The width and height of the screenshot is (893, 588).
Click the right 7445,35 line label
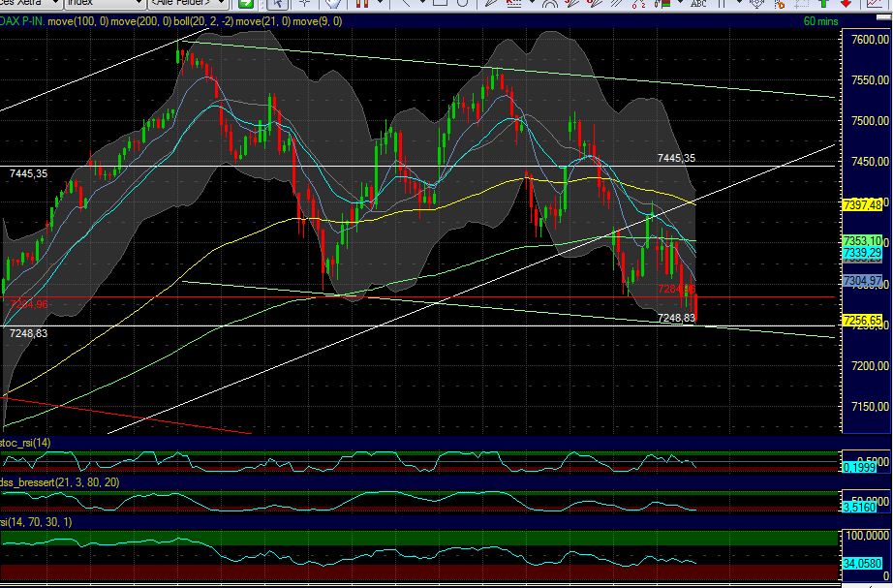click(676, 158)
